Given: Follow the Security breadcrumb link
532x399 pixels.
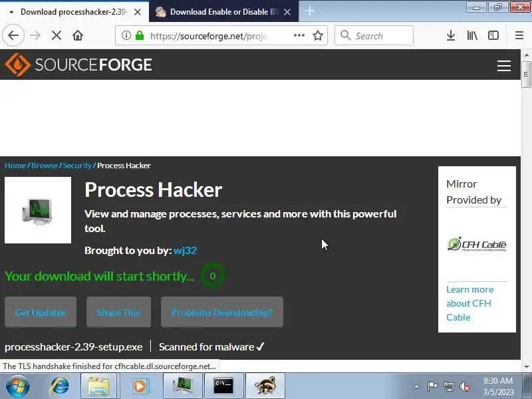Looking at the screenshot, I should (77, 166).
